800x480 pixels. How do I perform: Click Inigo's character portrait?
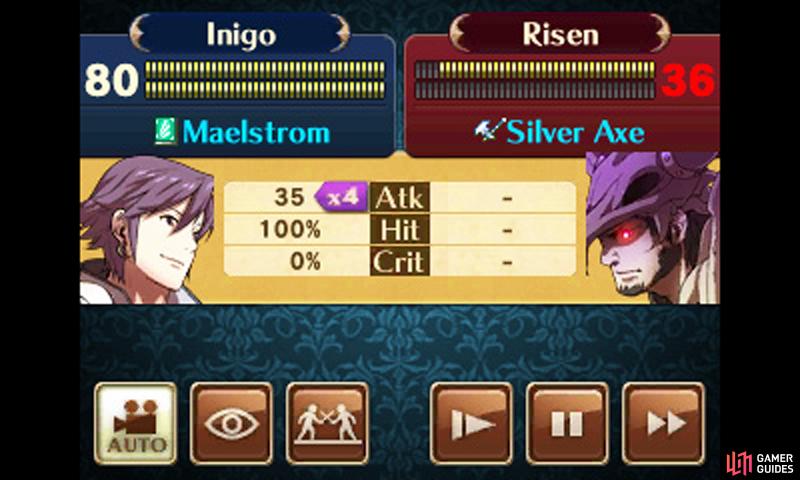coord(147,231)
